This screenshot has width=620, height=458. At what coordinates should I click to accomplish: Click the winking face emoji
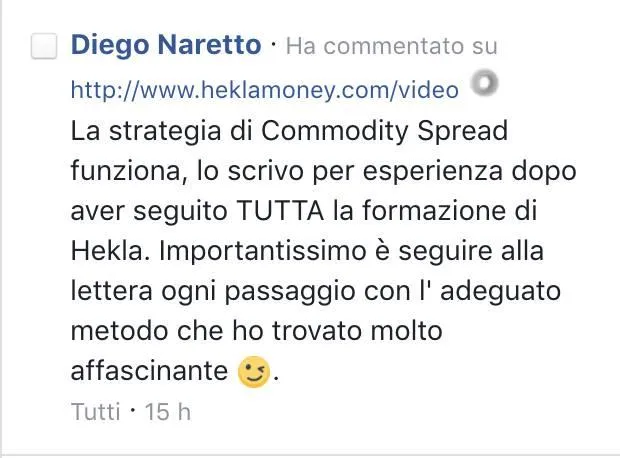pyautogui.click(x=254, y=372)
